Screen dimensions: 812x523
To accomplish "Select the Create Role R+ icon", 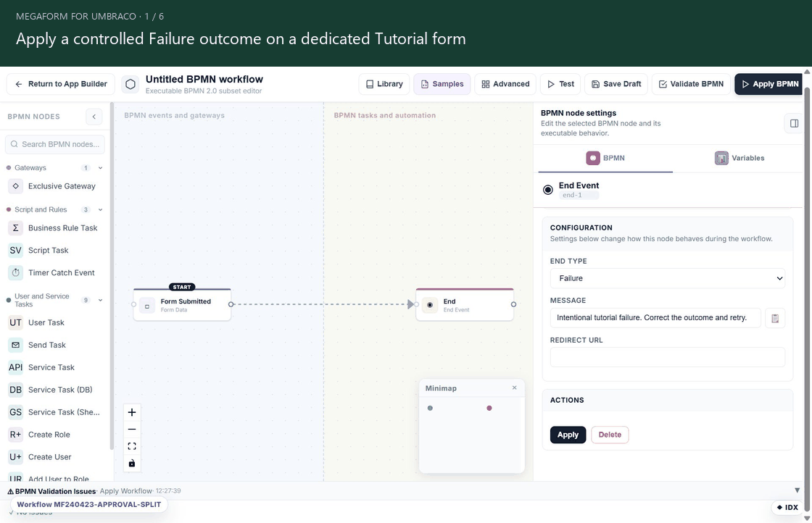I will [x=15, y=435].
